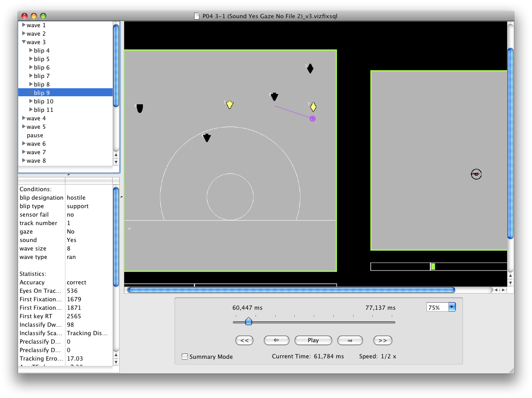
Task: Select blip 6 in the tree
Action: 41,67
